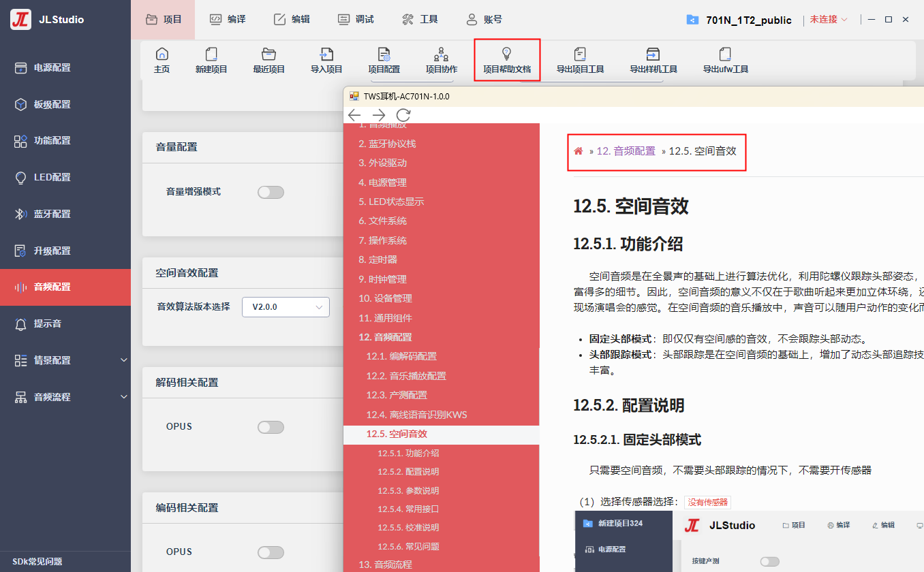
Task: Open 2. 蓝牙协议栈 in help tree
Action: click(x=387, y=144)
